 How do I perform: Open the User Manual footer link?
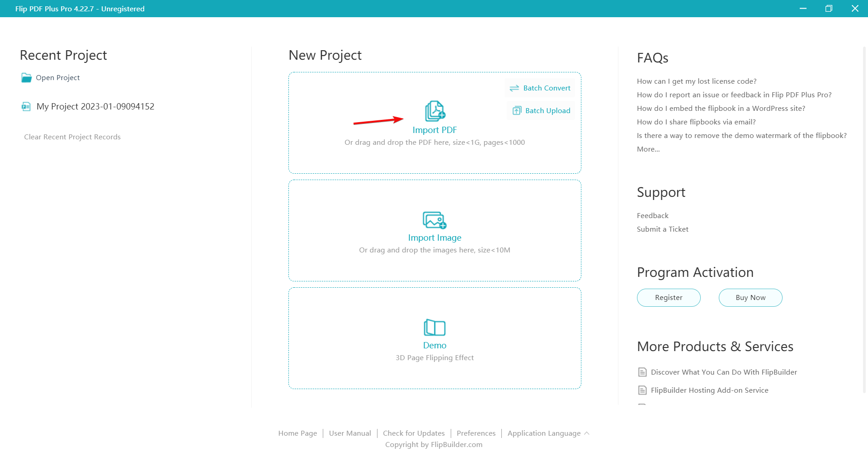350,433
